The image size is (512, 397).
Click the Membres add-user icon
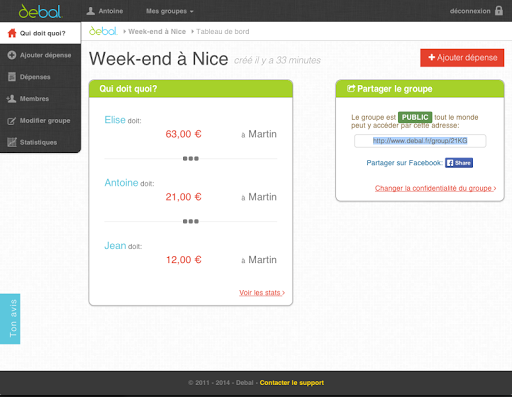11,99
